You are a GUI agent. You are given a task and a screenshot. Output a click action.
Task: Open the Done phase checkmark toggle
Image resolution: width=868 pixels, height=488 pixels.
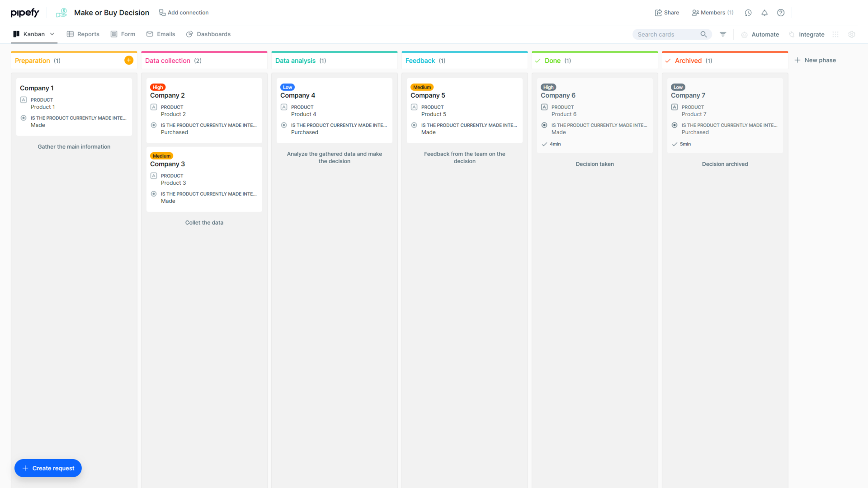[x=538, y=60]
